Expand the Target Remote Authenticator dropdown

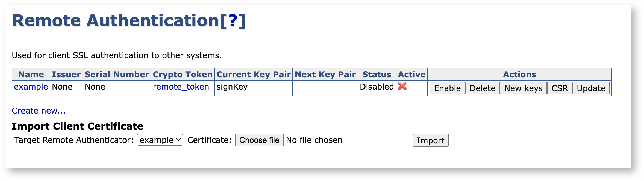click(x=160, y=140)
